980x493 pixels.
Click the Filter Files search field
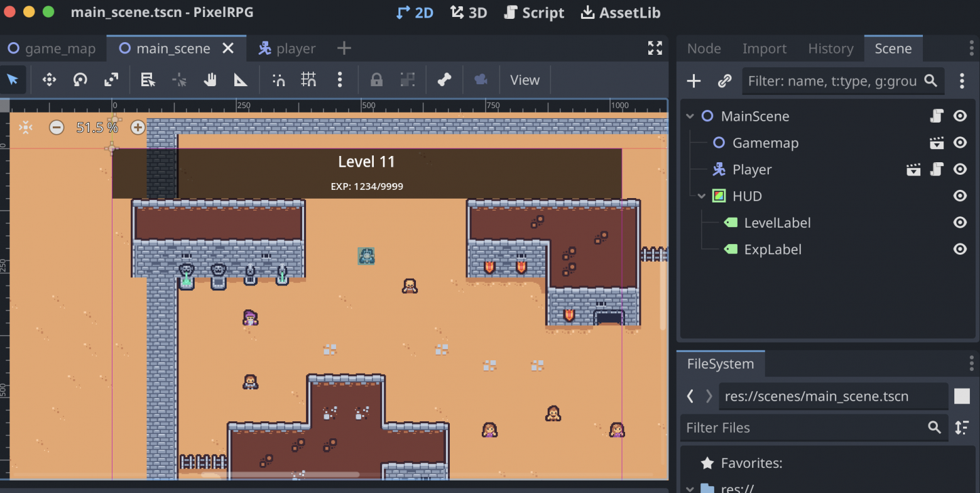(x=804, y=428)
